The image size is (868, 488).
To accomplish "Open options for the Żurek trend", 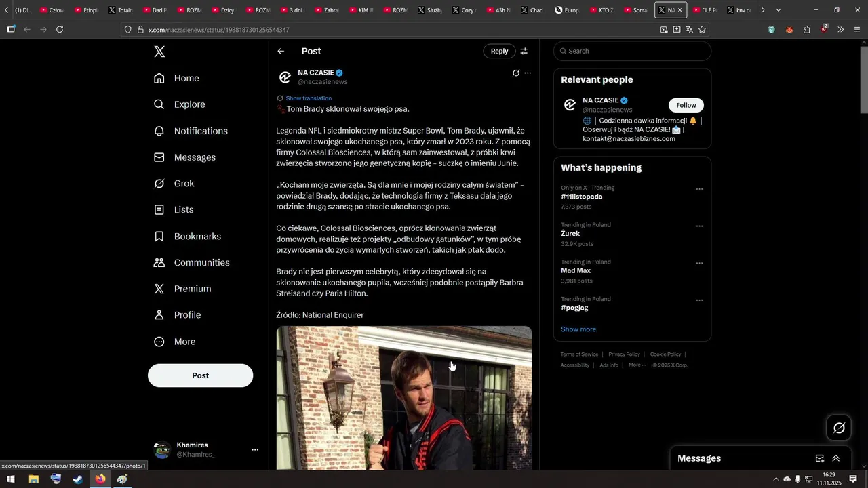I will [x=699, y=226].
